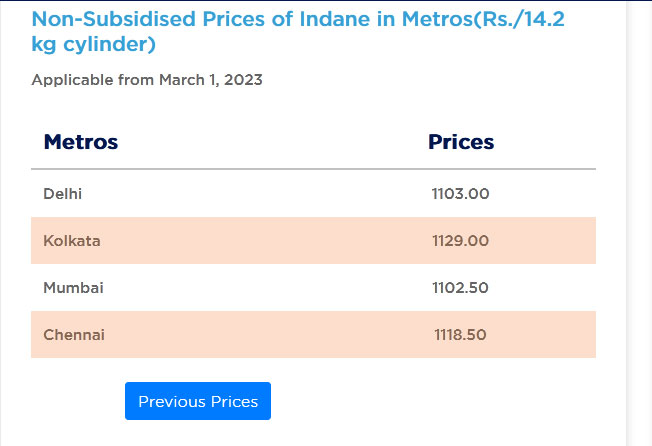Click the Prices column header in table
The image size is (652, 446).
(461, 142)
